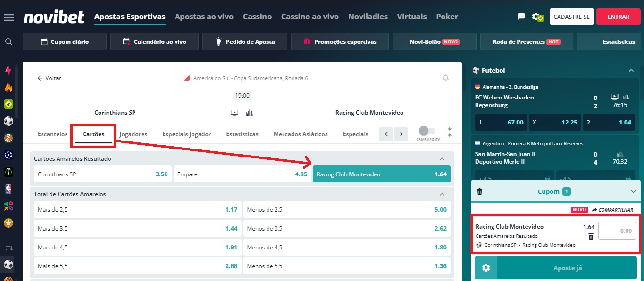The image size is (644, 281).
Task: Open the PlayStation symbols esports sidebar icon
Action: (x=8, y=206)
